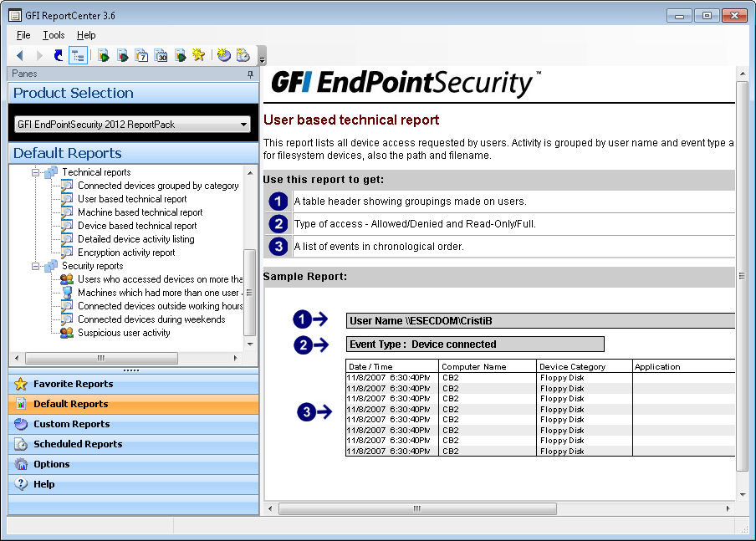The image size is (756, 541).
Task: Click the yellow star favorites toolbar icon
Action: pos(198,55)
